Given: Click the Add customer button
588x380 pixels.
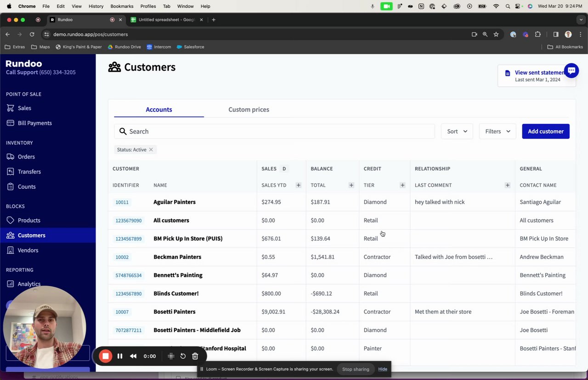Looking at the screenshot, I should [546, 131].
